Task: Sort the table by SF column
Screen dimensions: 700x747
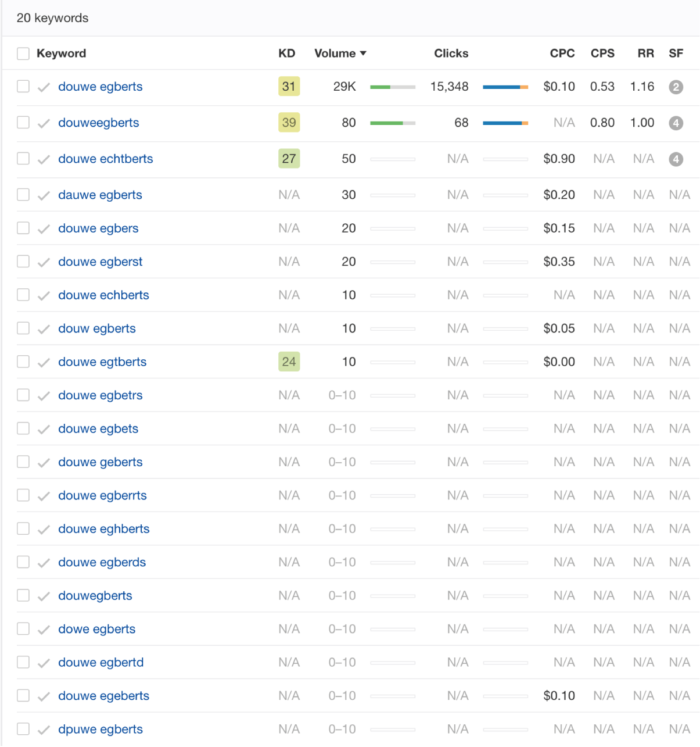Action: (676, 53)
